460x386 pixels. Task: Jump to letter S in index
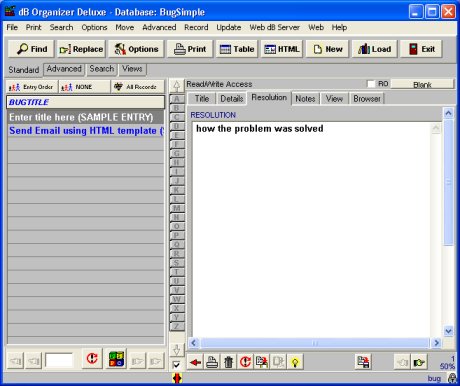pyautogui.click(x=177, y=263)
